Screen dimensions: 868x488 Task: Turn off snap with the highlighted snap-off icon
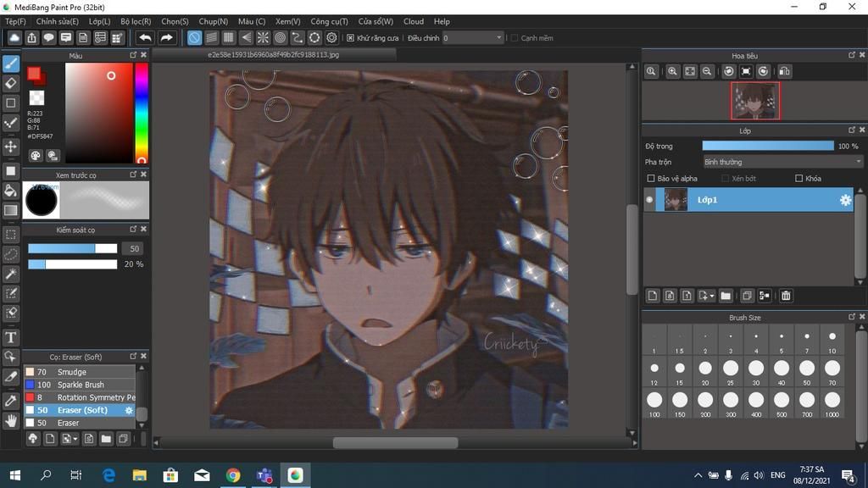click(x=194, y=37)
